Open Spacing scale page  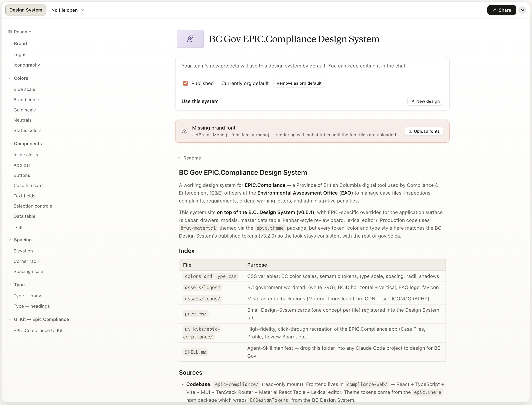(x=28, y=271)
